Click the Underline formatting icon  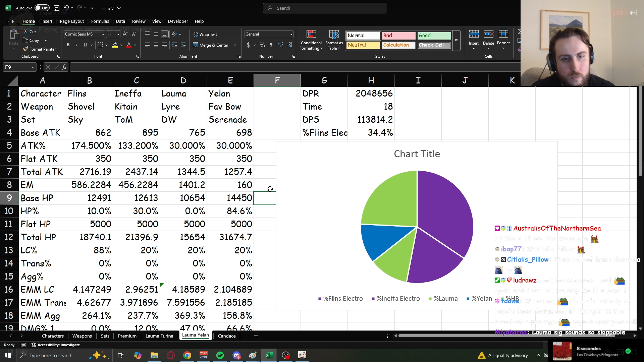point(85,45)
